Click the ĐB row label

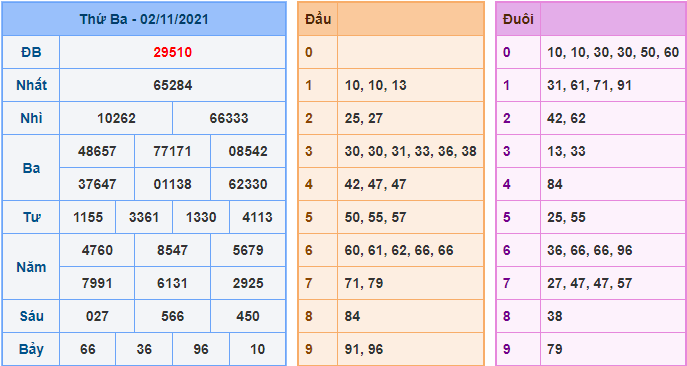tap(31, 53)
